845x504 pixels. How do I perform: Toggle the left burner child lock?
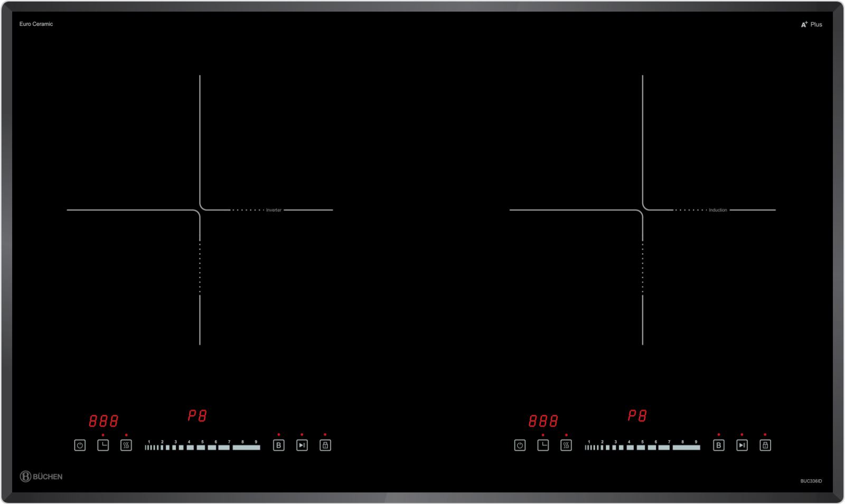click(325, 445)
